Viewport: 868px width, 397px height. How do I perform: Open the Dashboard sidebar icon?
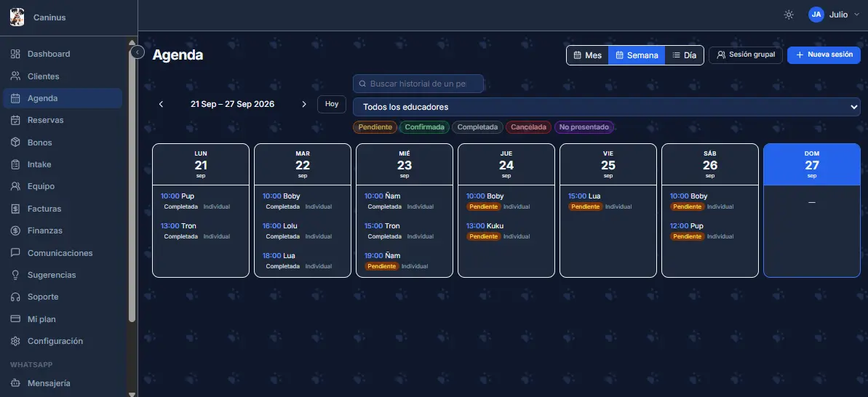coord(15,54)
